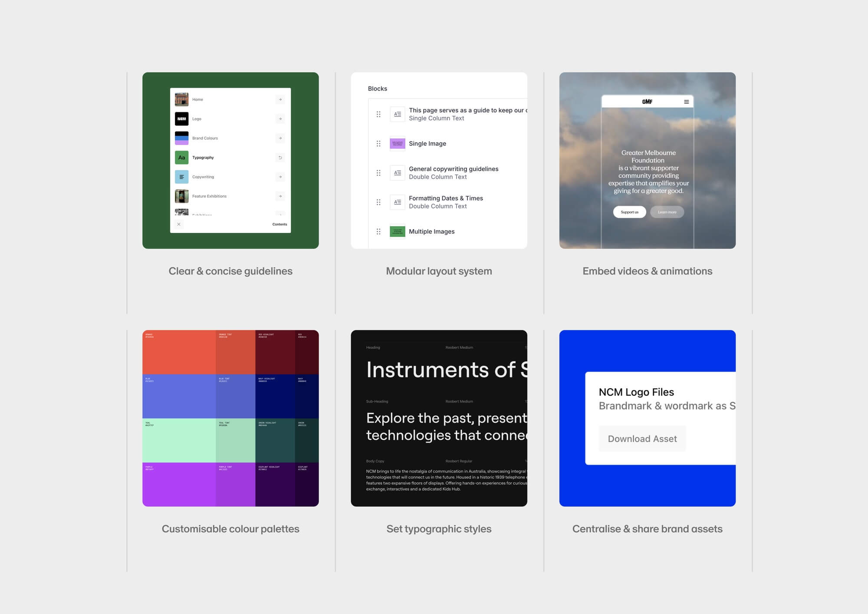Open Feature Exhibitions menu entry
The image size is (868, 614).
point(230,196)
